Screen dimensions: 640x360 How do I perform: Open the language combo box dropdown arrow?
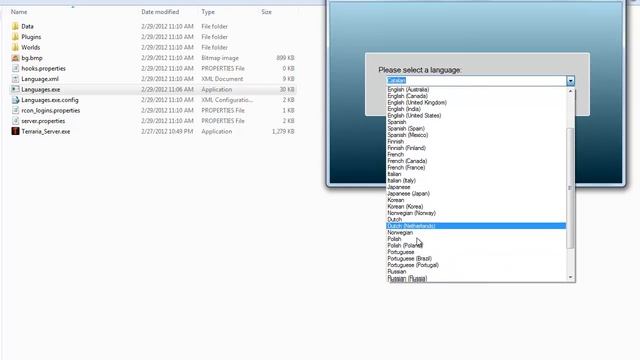tap(570, 81)
